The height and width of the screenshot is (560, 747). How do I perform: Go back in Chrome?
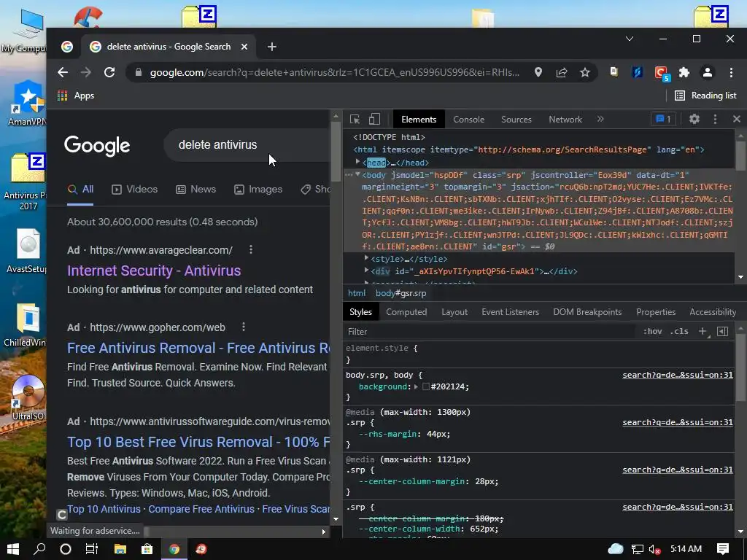click(63, 72)
